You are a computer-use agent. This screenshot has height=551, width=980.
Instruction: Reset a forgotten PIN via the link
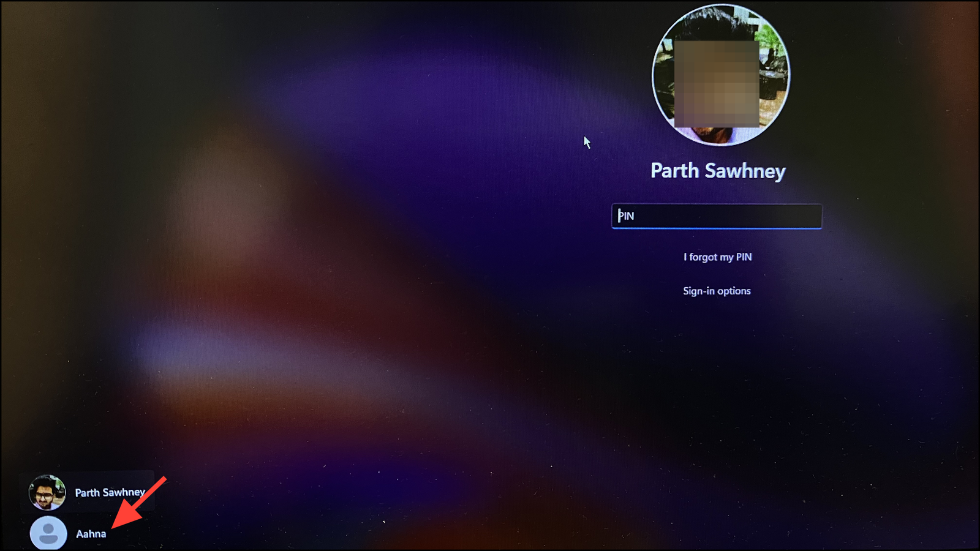click(717, 257)
